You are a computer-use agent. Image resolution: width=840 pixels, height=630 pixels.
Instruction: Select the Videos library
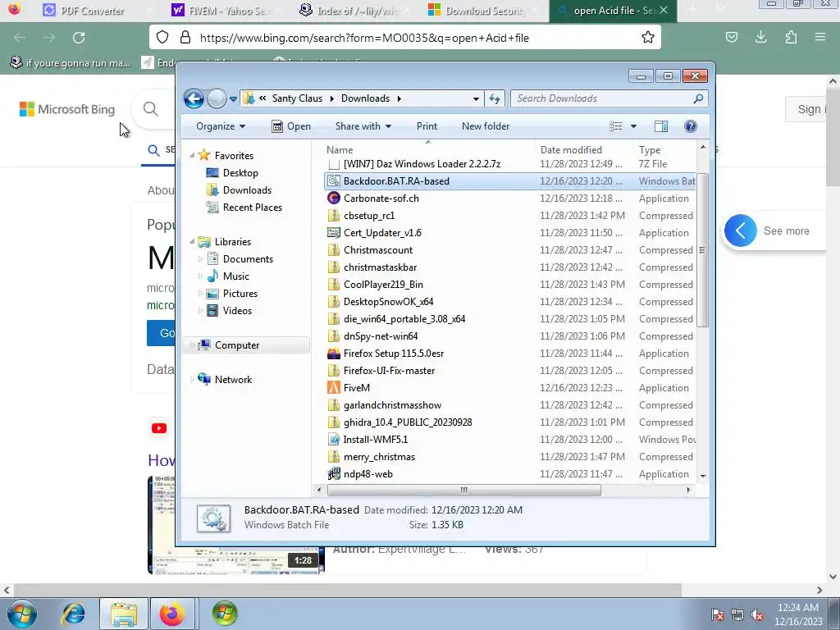[x=230, y=311]
